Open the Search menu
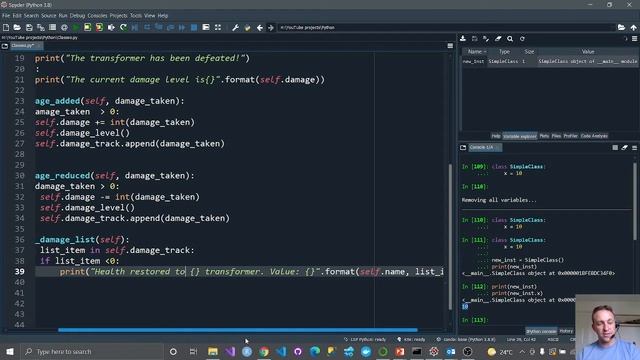 (x=31, y=16)
